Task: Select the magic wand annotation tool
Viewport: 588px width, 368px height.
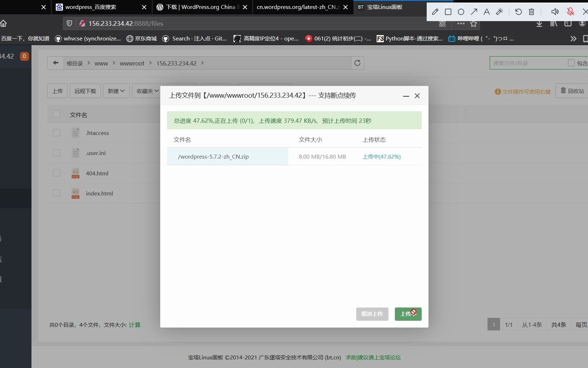Action: click(500, 12)
